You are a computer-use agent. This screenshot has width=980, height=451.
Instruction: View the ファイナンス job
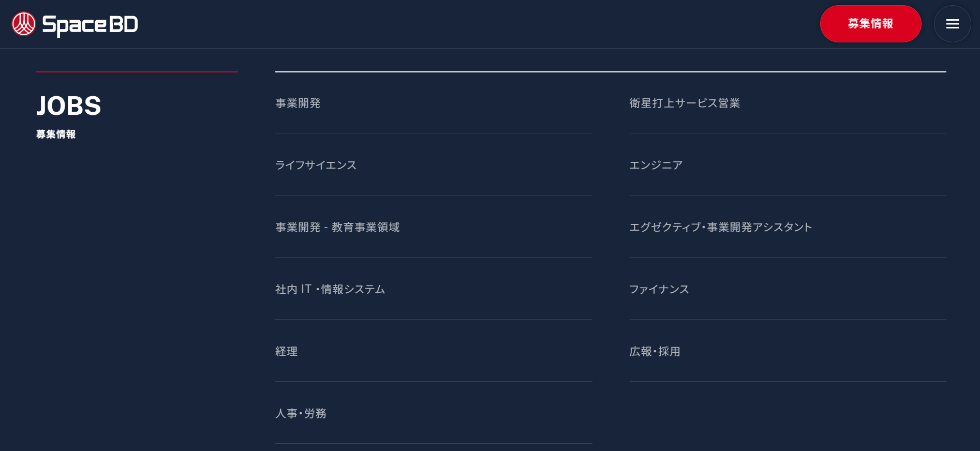788,289
